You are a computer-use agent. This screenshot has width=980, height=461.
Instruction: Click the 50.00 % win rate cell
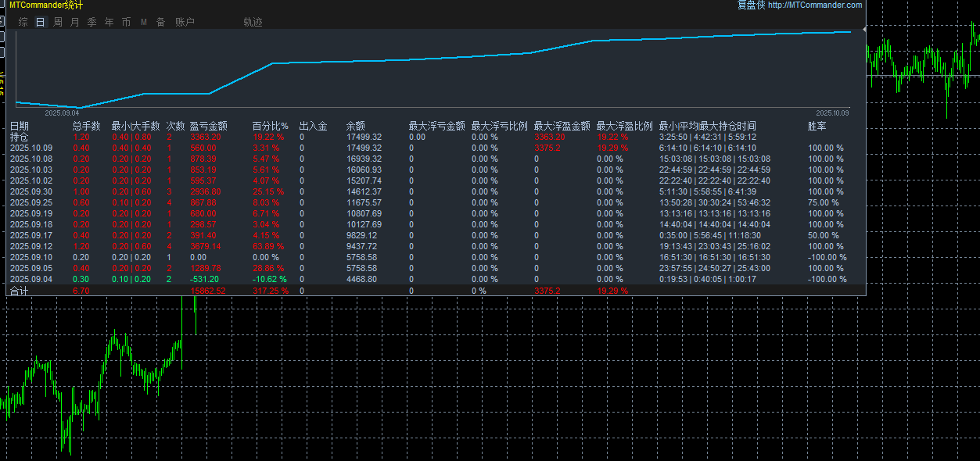(x=824, y=235)
